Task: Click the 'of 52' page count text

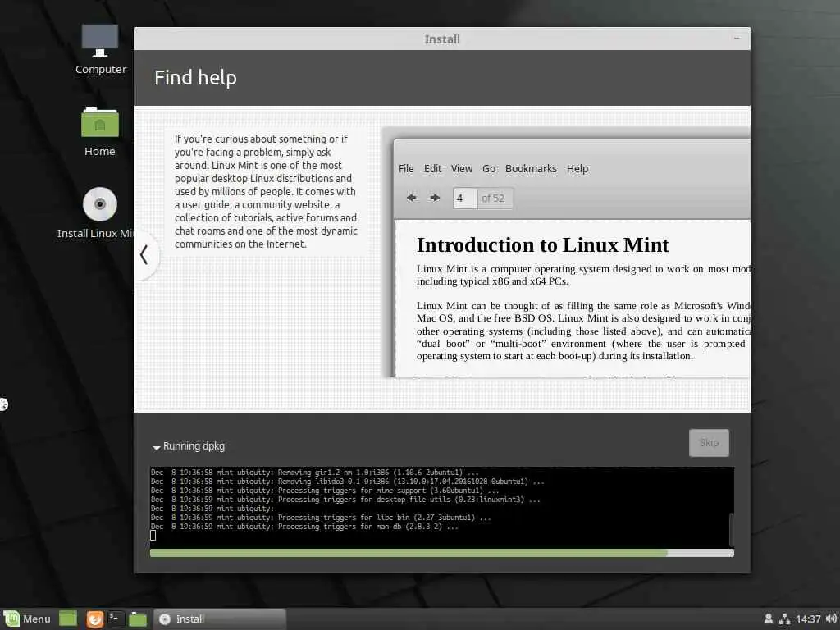Action: click(493, 199)
